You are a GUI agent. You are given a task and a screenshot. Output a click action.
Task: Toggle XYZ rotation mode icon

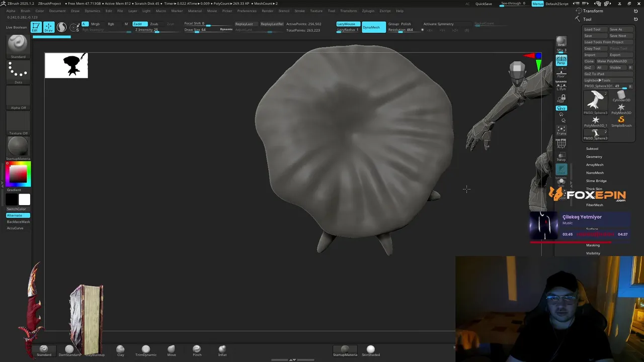click(561, 108)
